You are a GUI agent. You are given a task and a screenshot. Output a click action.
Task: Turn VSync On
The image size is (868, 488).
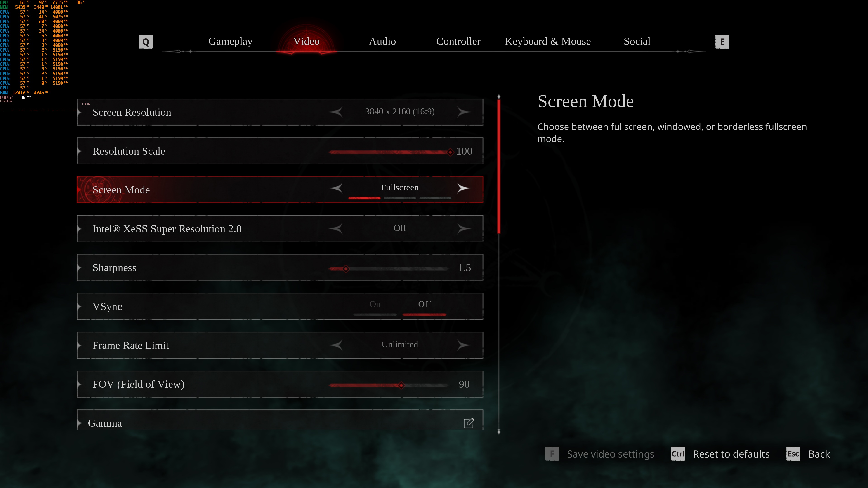375,305
